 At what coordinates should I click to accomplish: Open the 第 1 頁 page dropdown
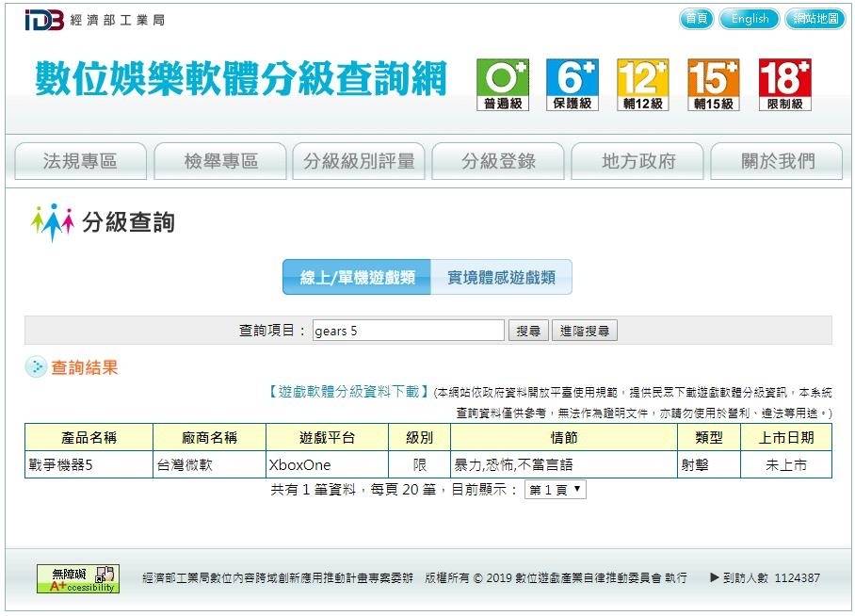pyautogui.click(x=555, y=490)
